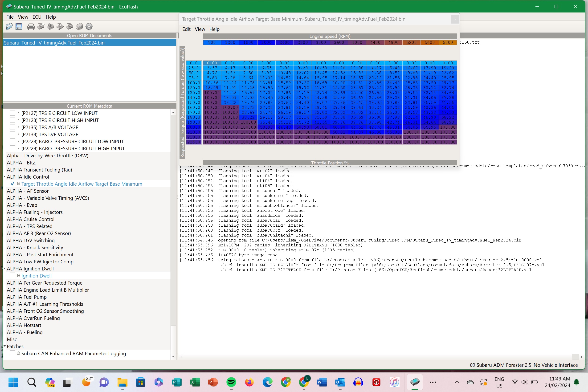Click the chip icon with plus badge
The image size is (588, 392).
point(41,26)
